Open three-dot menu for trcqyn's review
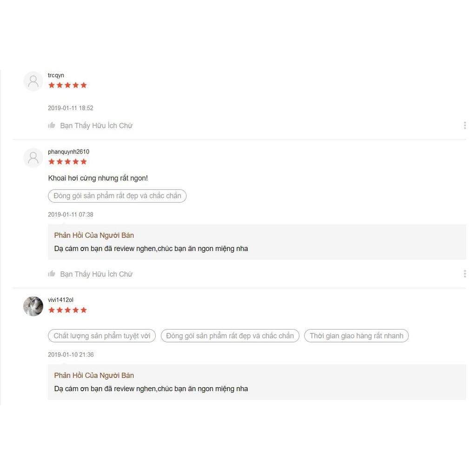 coord(465,126)
